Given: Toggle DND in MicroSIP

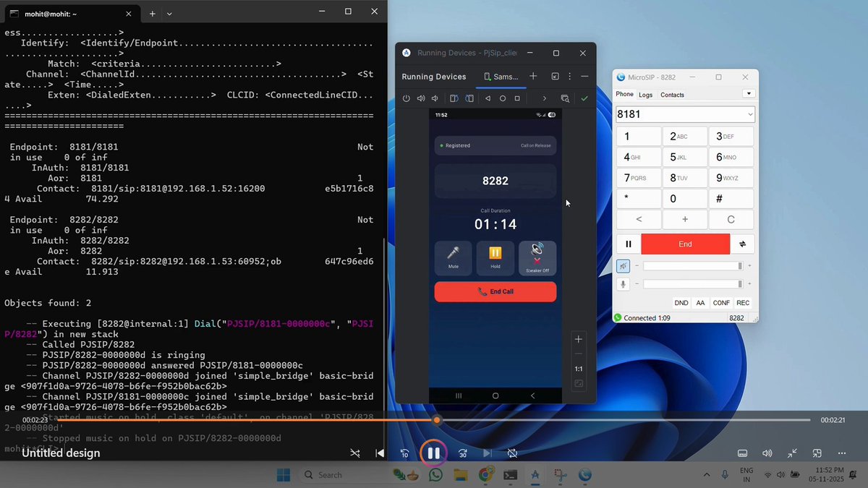Looking at the screenshot, I should pos(681,303).
